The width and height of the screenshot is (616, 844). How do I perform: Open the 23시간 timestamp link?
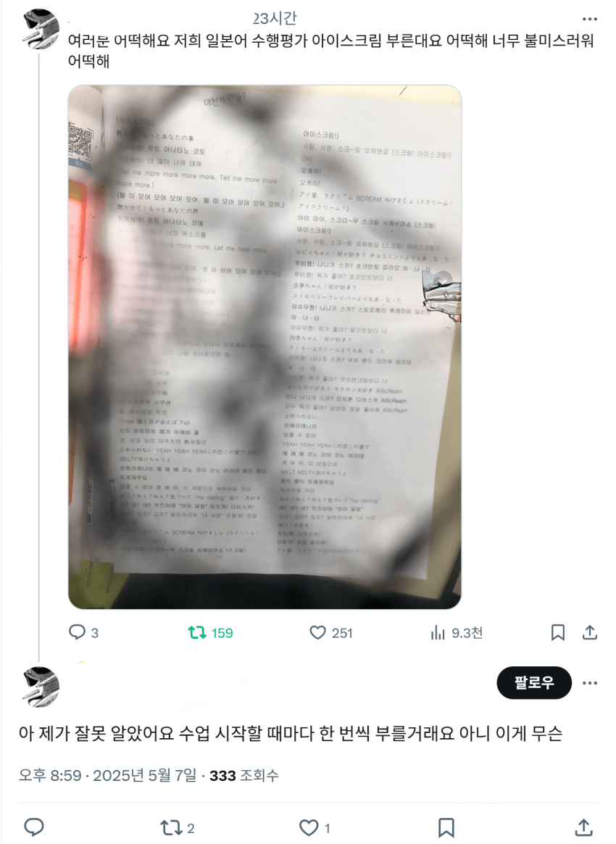point(275,18)
